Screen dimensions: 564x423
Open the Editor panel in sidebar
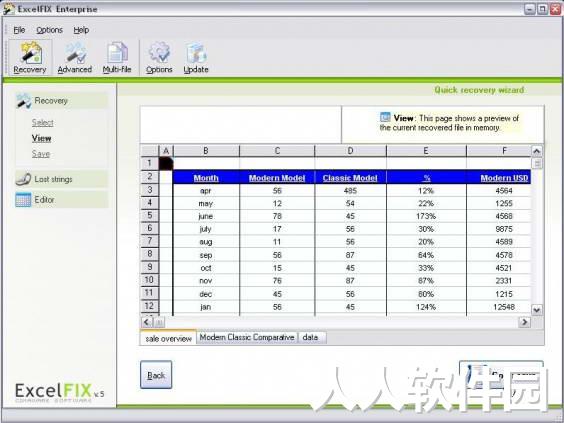[61, 200]
